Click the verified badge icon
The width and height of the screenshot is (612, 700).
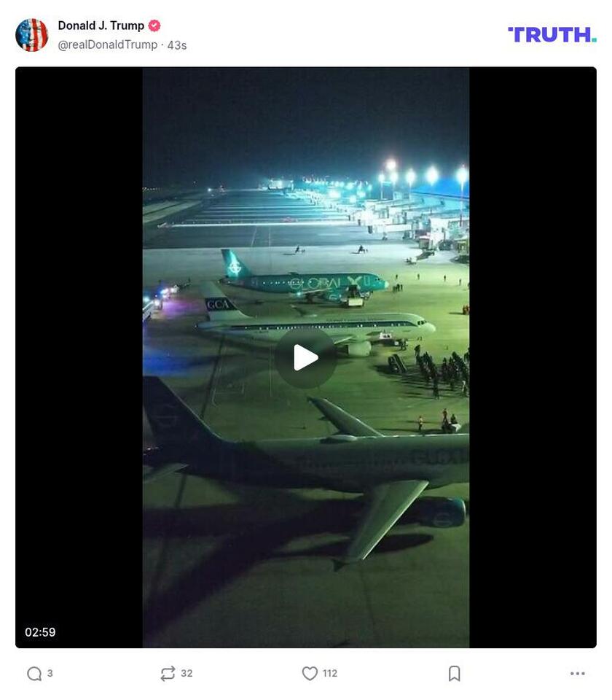pyautogui.click(x=154, y=26)
